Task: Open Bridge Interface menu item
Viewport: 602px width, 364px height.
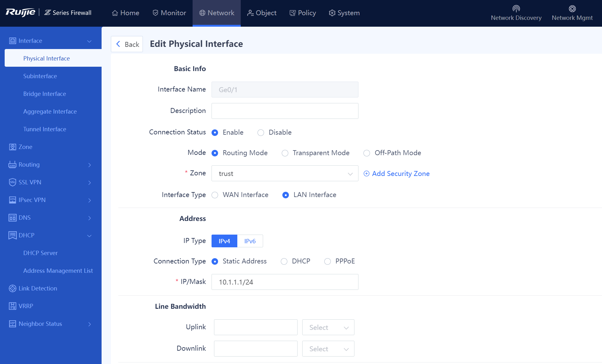Action: 44,94
